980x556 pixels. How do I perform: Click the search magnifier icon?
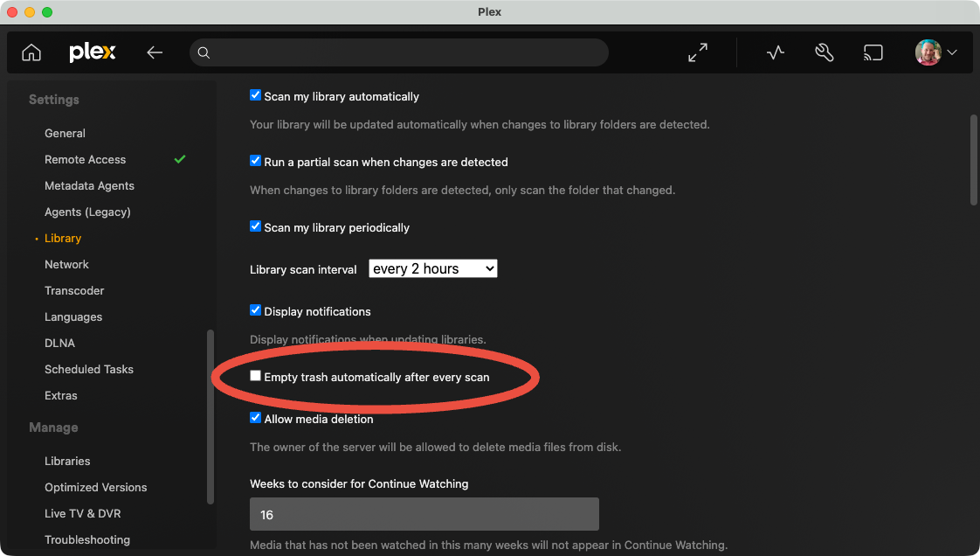click(204, 52)
